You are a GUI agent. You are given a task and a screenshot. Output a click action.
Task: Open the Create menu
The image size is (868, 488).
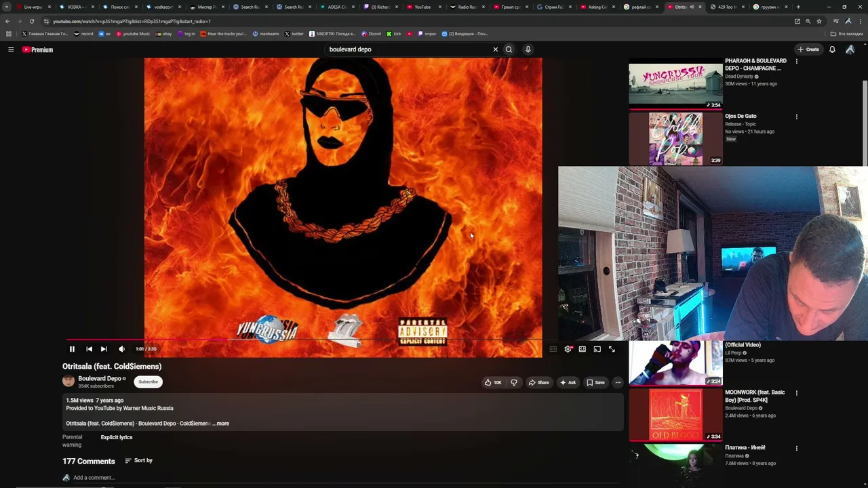click(808, 49)
